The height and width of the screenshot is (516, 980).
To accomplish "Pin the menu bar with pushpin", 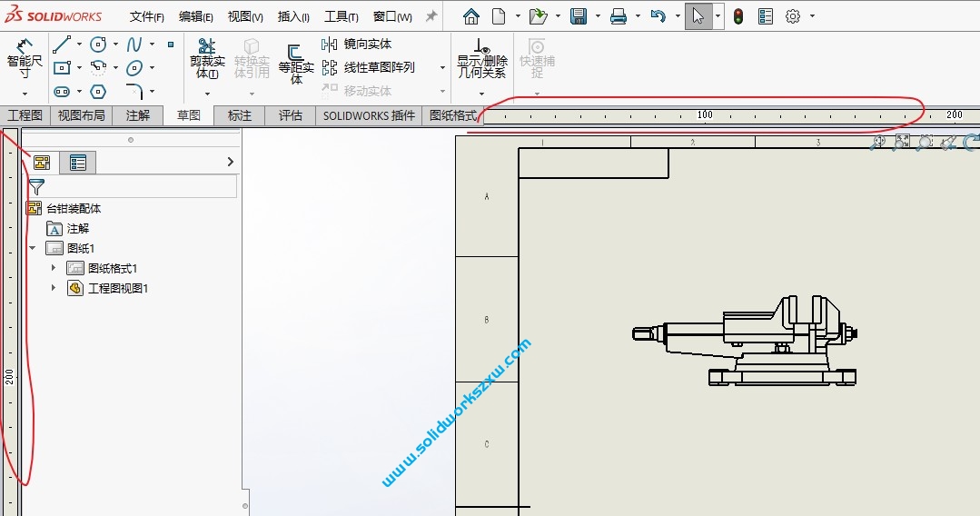I will pos(431,16).
